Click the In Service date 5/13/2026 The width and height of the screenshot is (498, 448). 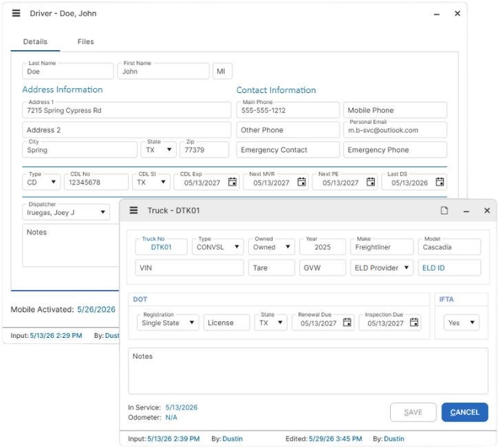(x=182, y=407)
